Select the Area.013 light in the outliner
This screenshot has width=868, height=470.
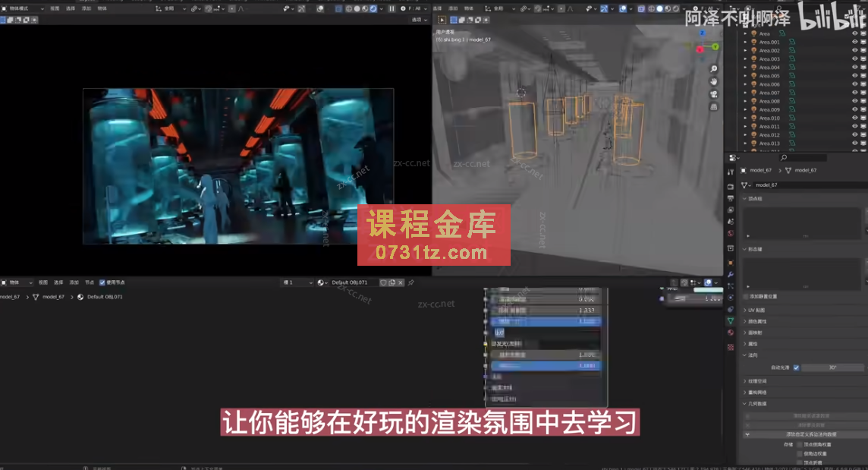pyautogui.click(x=769, y=144)
